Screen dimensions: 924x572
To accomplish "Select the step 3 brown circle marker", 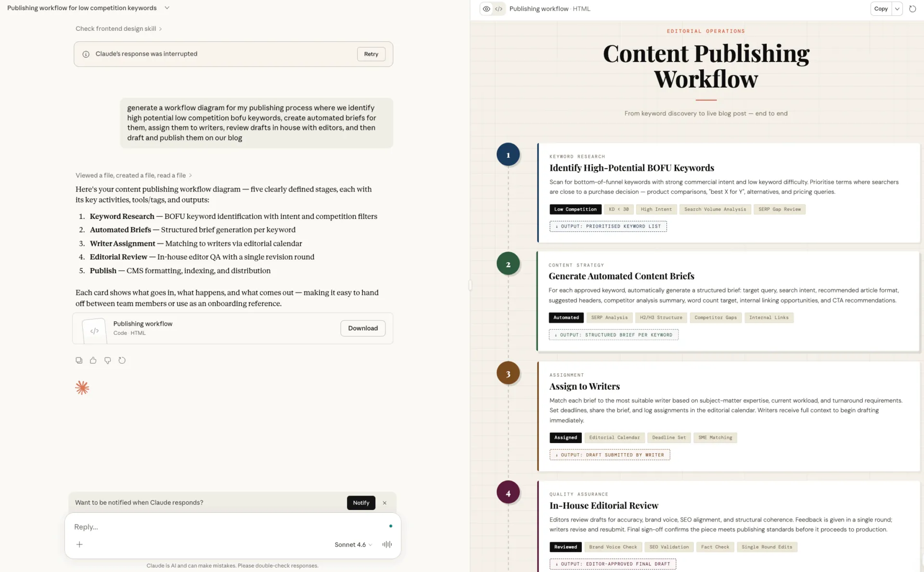I will pos(508,373).
